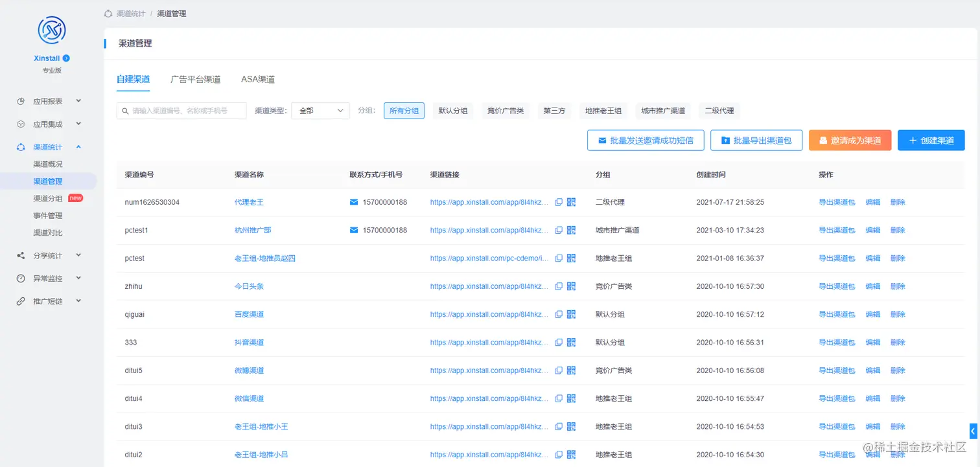Copy link for 今日头条 channel
This screenshot has width=980, height=467.
coord(559,286)
